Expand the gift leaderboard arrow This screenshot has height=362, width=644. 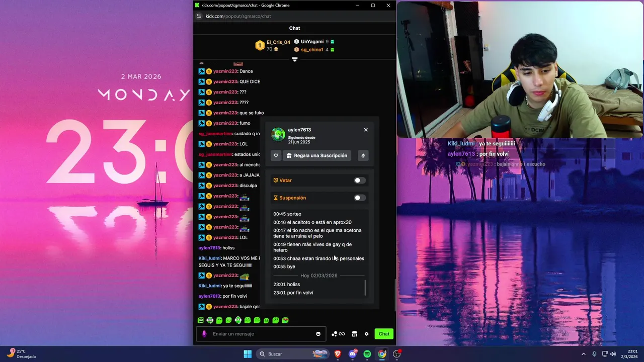tap(295, 59)
